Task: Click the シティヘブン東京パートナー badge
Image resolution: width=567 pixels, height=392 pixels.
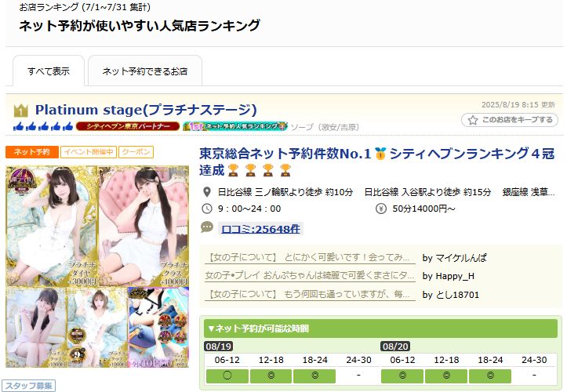Action: coord(128,126)
